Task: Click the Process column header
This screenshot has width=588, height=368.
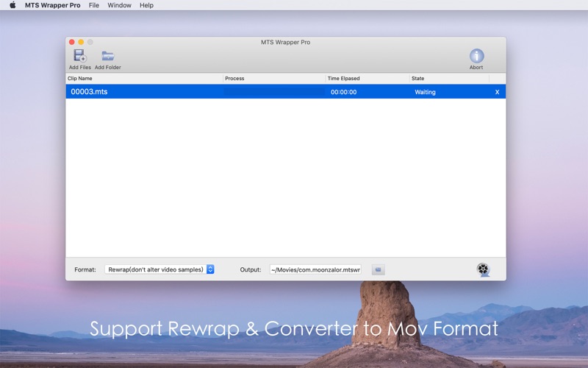Action: tap(274, 79)
